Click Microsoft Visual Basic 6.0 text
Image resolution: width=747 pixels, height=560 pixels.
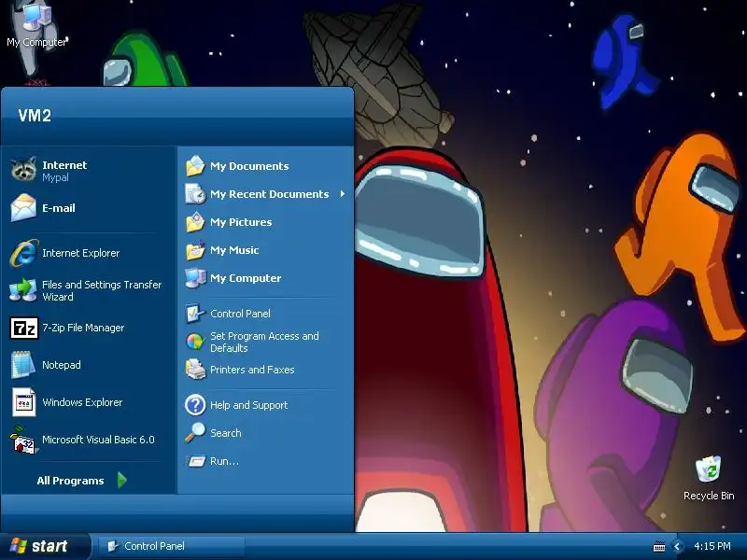[98, 440]
